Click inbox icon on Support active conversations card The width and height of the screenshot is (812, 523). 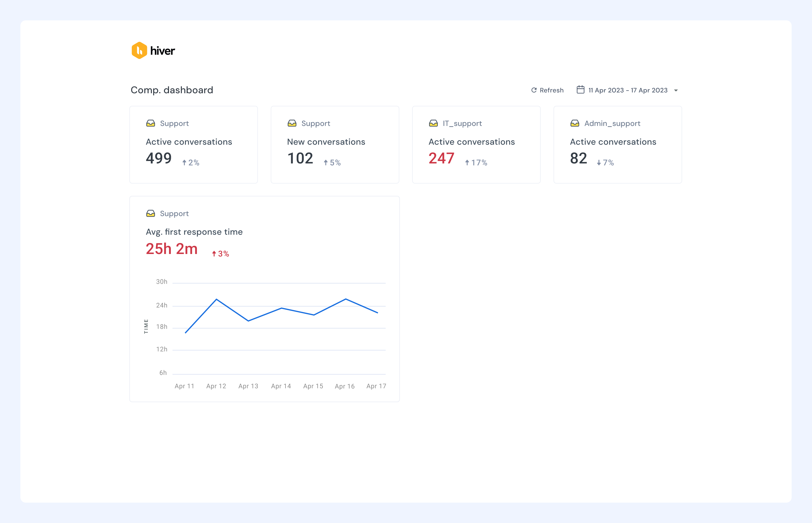pyautogui.click(x=151, y=123)
